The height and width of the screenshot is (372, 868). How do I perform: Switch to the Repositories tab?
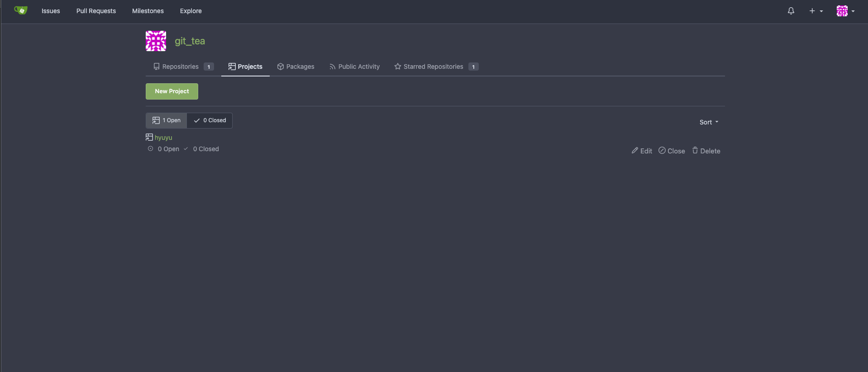[183, 67]
